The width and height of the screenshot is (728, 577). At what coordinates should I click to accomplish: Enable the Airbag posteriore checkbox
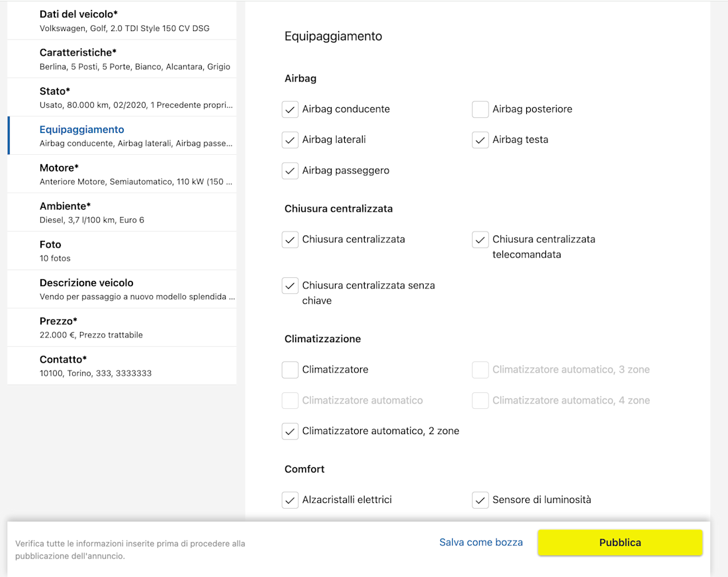(x=480, y=109)
